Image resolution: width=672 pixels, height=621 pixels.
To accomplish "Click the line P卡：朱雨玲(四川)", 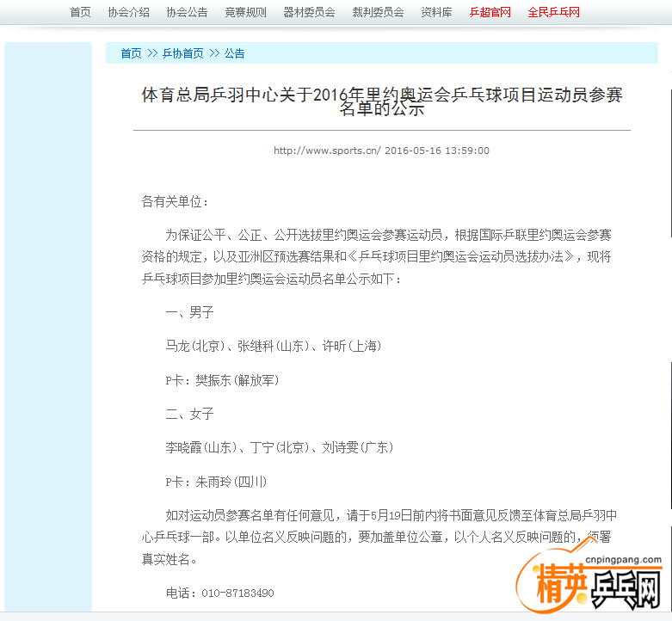I will click(x=217, y=482).
